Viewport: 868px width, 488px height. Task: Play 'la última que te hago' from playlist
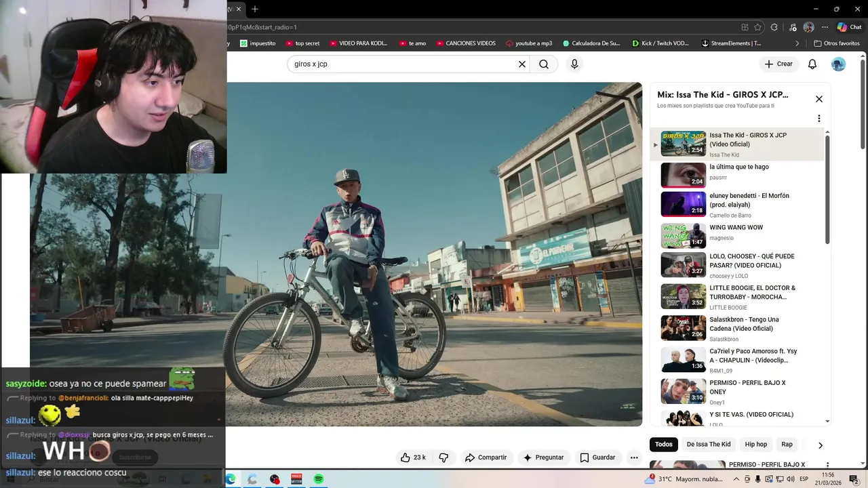[x=737, y=176]
